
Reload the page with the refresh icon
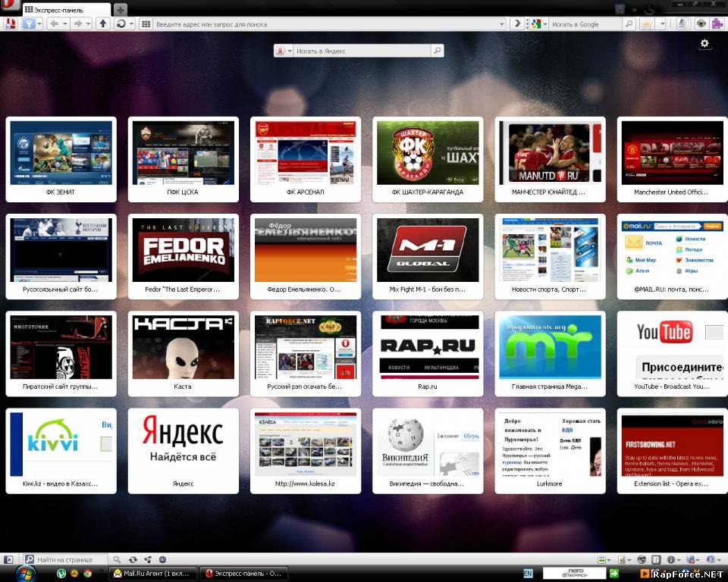click(x=121, y=23)
